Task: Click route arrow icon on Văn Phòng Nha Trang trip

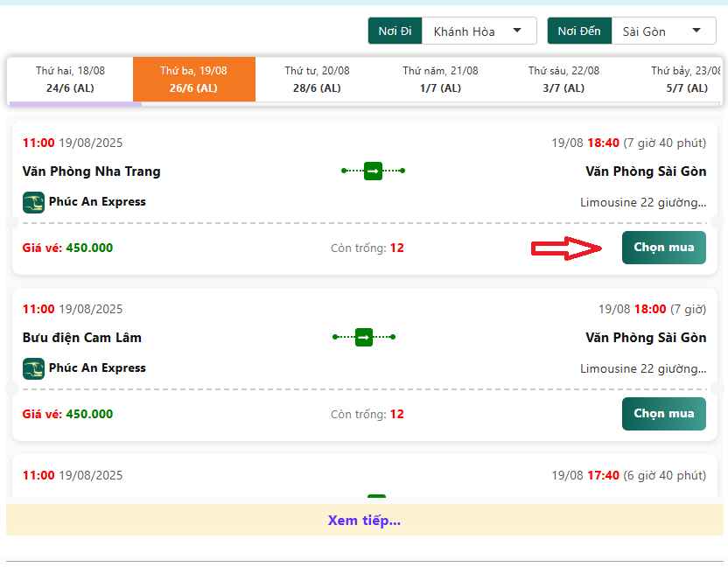Action: pos(373,171)
